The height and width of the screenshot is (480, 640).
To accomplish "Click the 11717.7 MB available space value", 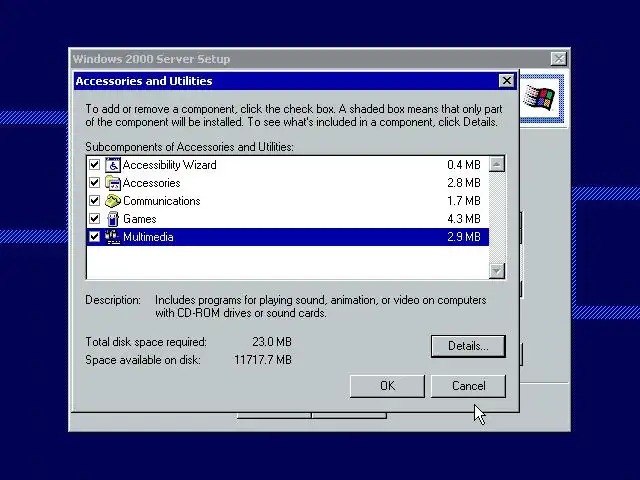I will pos(263,360).
